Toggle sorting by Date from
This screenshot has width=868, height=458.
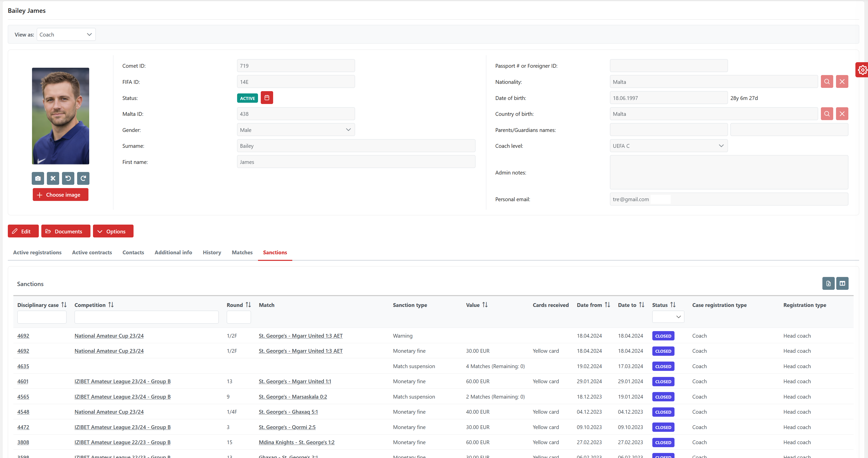pyautogui.click(x=607, y=305)
